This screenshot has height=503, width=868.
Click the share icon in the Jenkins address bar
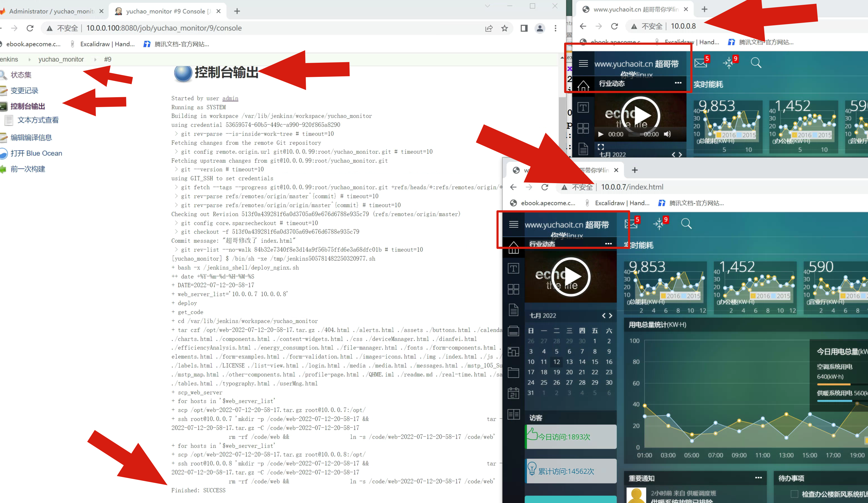488,28
